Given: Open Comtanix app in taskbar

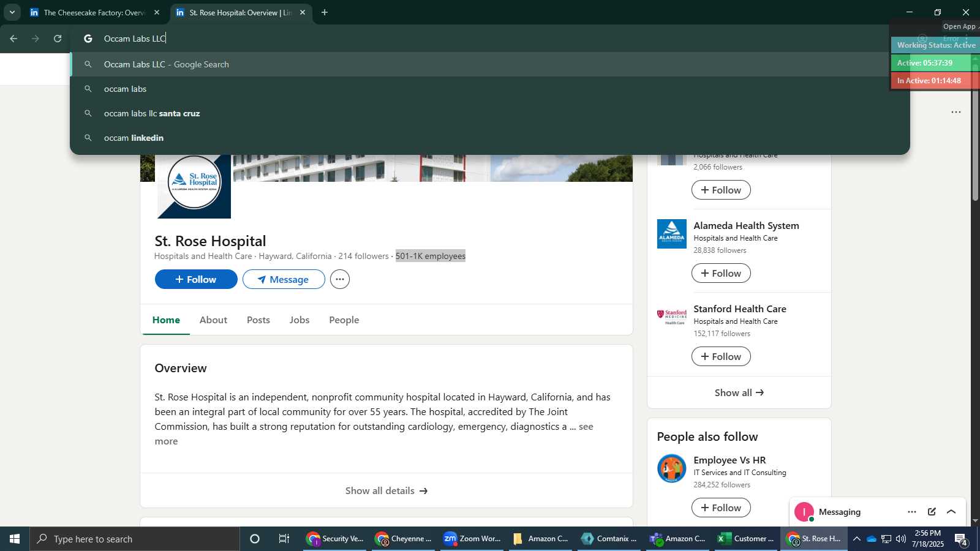Looking at the screenshot, I should coord(610,539).
